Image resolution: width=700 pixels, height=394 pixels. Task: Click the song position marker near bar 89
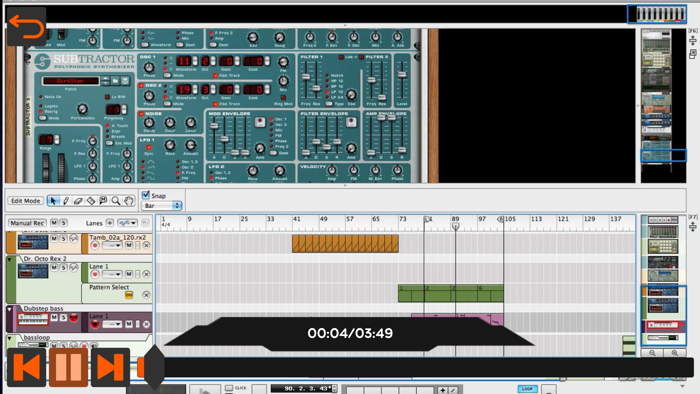tap(455, 226)
